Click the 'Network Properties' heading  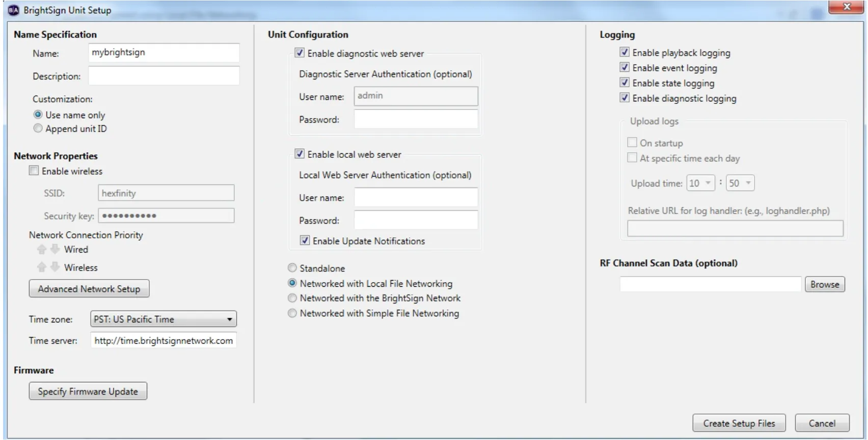pyautogui.click(x=56, y=156)
